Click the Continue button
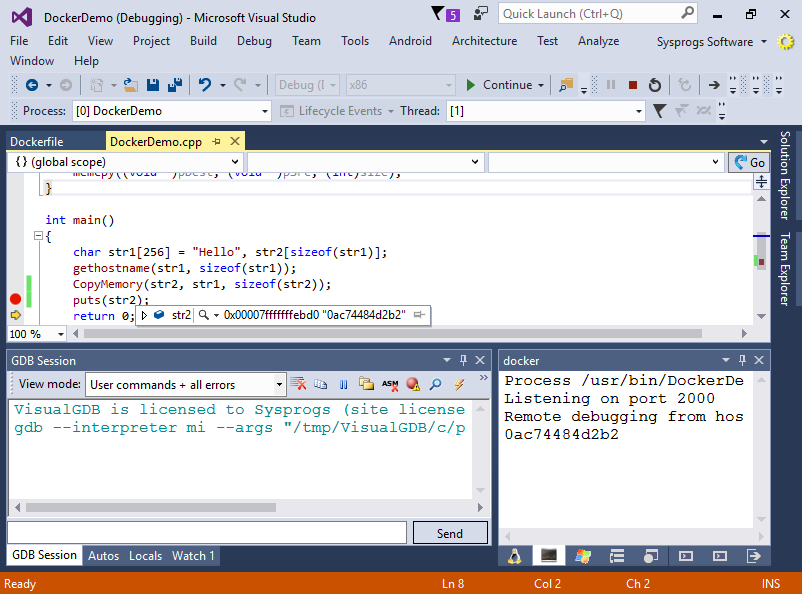 click(499, 85)
